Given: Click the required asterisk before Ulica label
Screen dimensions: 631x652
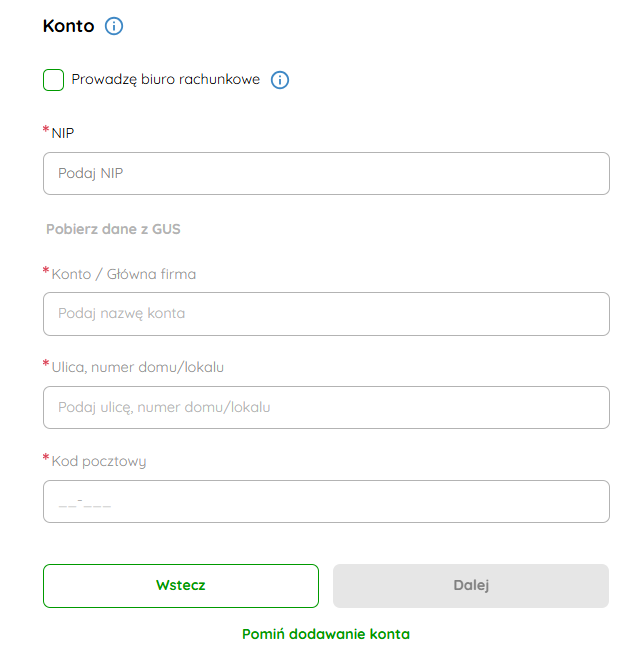Looking at the screenshot, I should [46, 365].
